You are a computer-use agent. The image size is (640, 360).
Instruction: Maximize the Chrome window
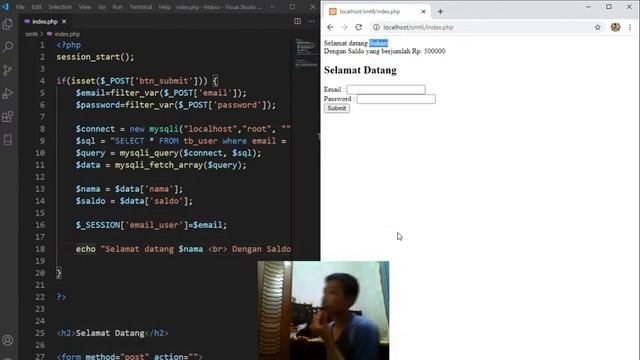click(609, 7)
